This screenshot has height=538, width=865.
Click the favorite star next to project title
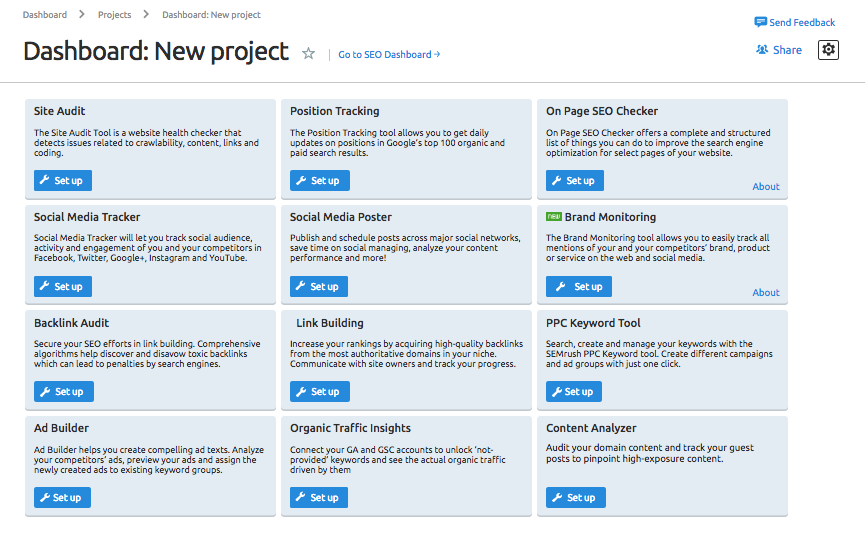click(x=309, y=54)
